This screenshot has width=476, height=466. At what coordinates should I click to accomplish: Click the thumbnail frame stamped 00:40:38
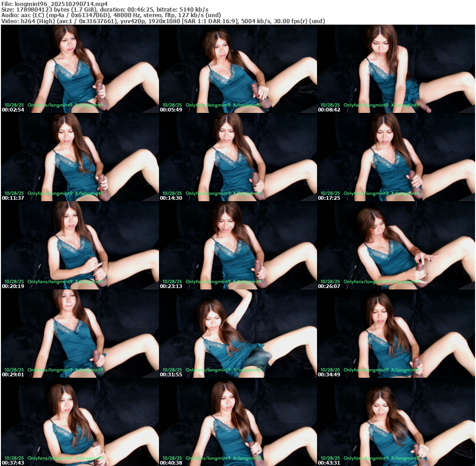238,422
